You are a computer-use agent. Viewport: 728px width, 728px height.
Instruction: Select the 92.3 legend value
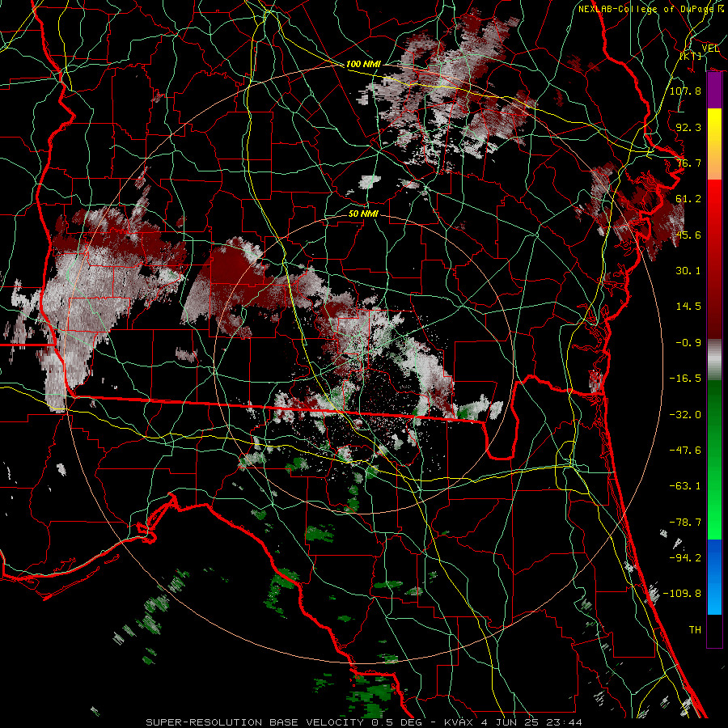point(688,127)
